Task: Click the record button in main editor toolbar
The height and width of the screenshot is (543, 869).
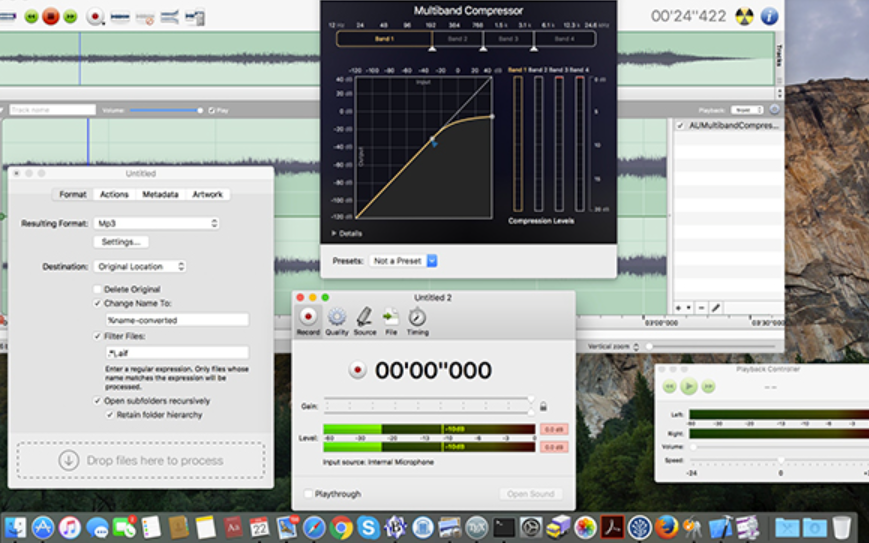Action: [x=95, y=17]
